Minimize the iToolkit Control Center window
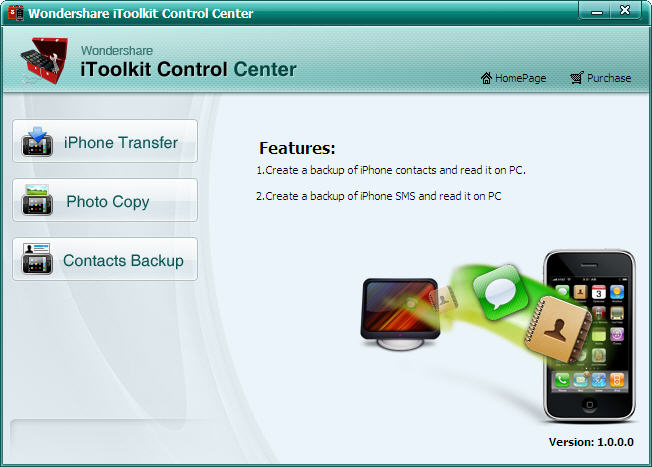The image size is (652, 467). tap(595, 11)
